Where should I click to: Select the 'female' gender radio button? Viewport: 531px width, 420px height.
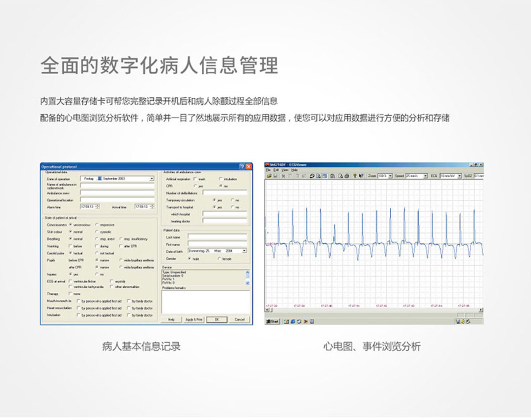219,258
